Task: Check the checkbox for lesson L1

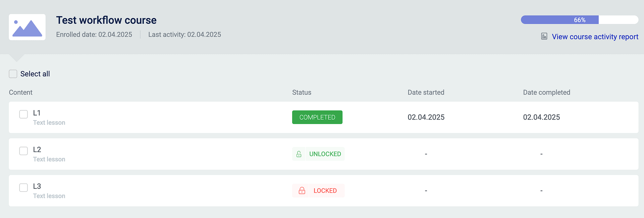Action: (x=23, y=114)
